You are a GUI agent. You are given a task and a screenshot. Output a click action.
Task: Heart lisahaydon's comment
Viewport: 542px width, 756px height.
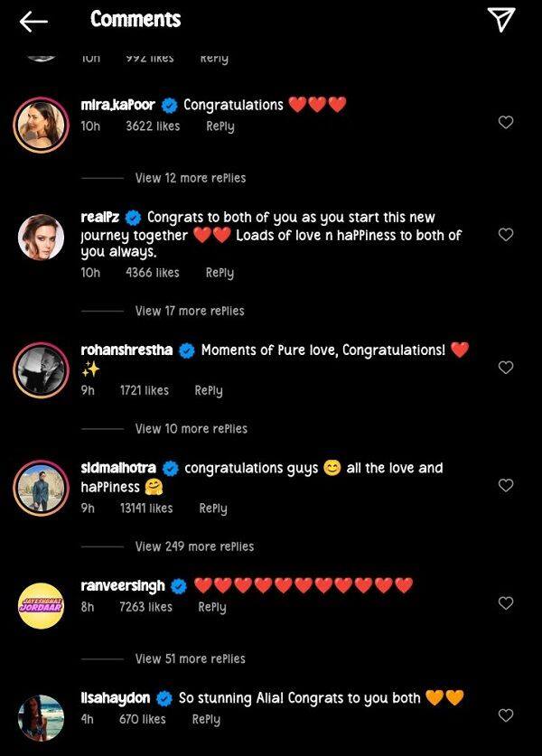click(x=506, y=715)
